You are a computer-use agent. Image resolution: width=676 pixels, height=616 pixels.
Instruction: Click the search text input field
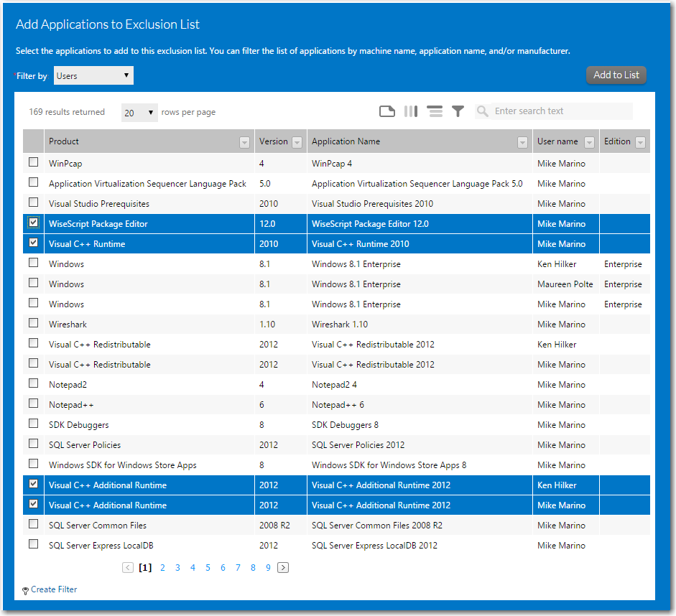tap(562, 111)
